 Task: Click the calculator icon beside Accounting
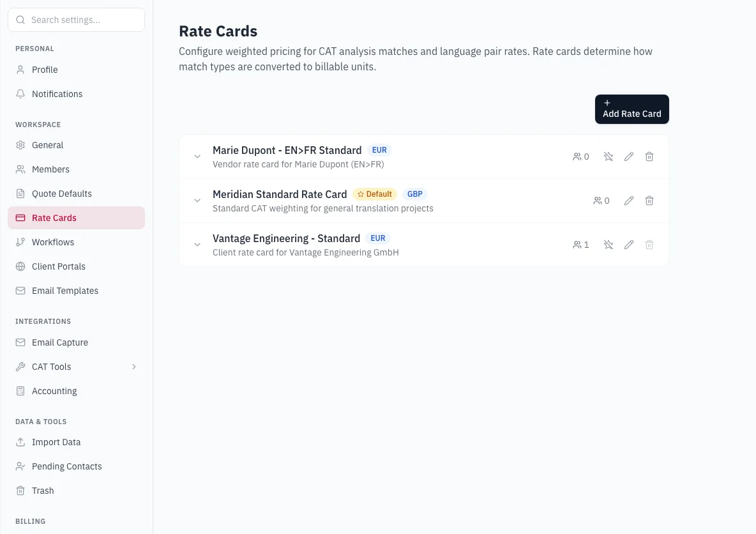pos(20,391)
